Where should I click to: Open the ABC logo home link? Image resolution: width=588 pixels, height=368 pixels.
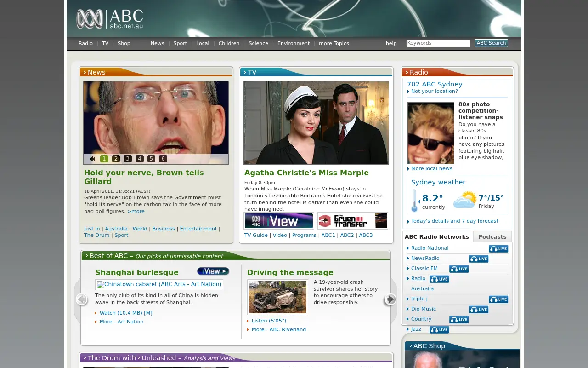tap(110, 19)
